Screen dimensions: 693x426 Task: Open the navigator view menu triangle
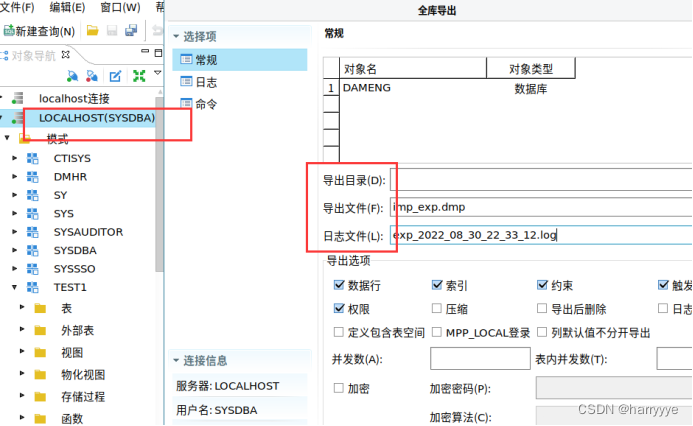tap(157, 72)
